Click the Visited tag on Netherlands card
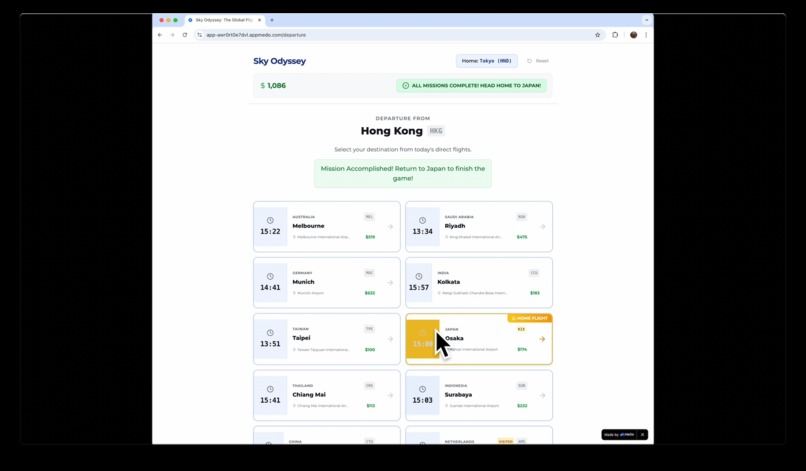 (505, 441)
